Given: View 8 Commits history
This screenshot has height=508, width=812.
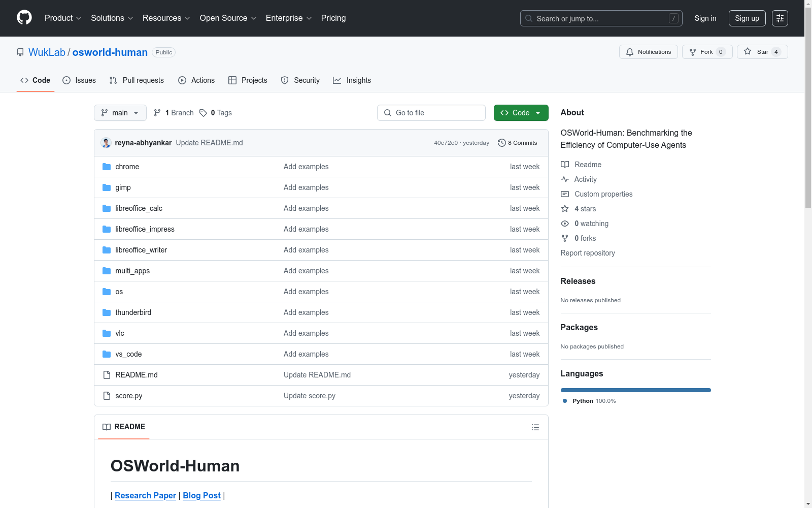Looking at the screenshot, I should (518, 143).
